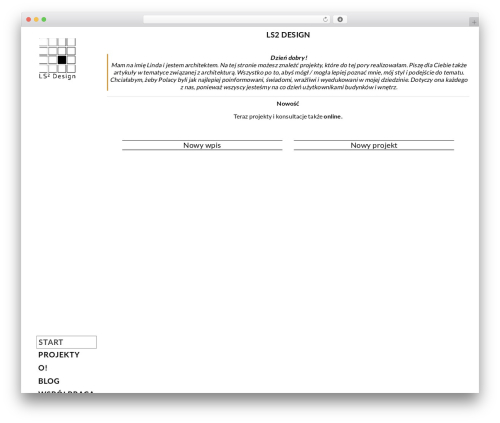Maximize the window with the green button

pyautogui.click(x=44, y=20)
